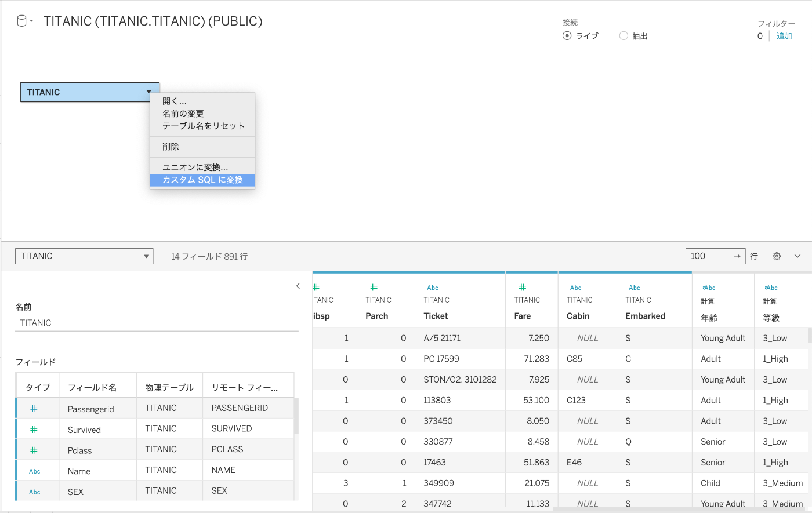Viewport: 812px width, 513px height.
Task: Click the Parch column header name
Action: tap(377, 316)
